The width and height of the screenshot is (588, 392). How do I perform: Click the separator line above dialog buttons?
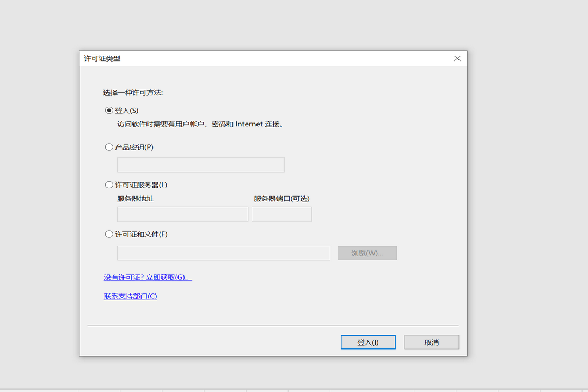[x=272, y=326]
